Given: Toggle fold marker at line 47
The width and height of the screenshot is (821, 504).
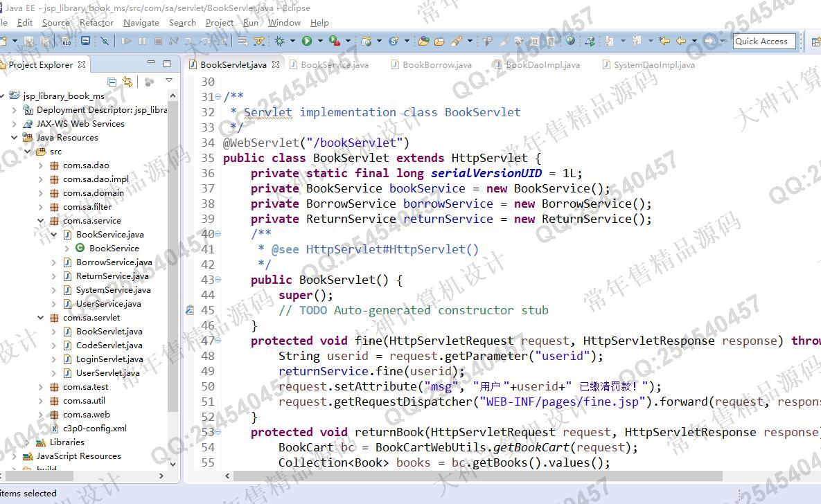Looking at the screenshot, I should pyautogui.click(x=218, y=341).
